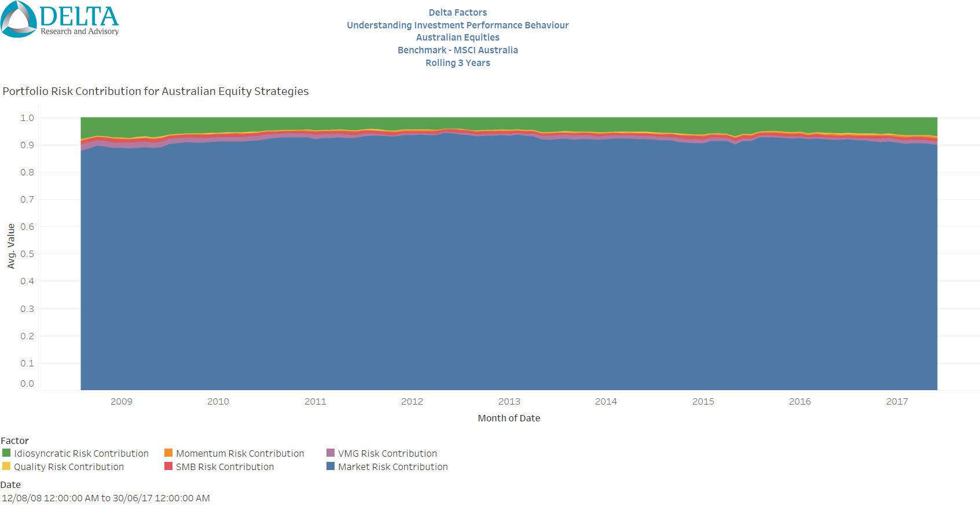Click the blue Market Risk Contribution swatch
The image size is (980, 514).
tap(331, 466)
